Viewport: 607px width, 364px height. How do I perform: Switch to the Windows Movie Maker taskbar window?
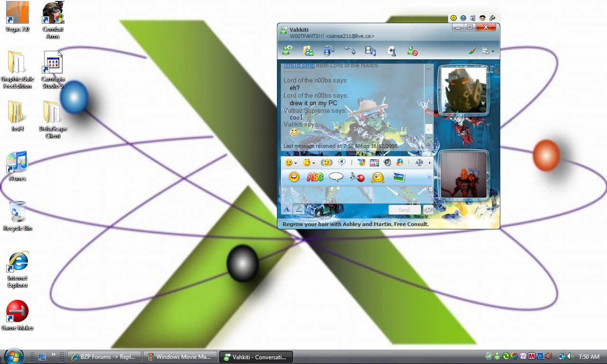[x=180, y=356]
